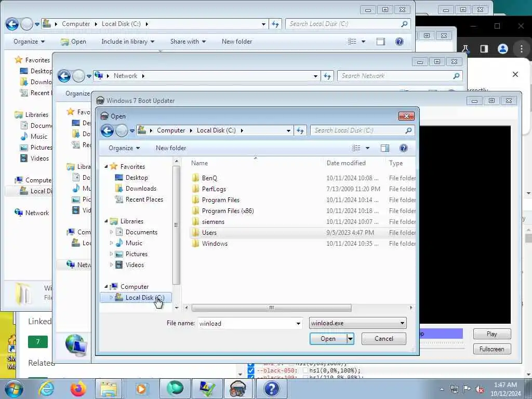Click the Forward arrow in the Open dialog
The width and height of the screenshot is (532, 399).
[x=122, y=130]
